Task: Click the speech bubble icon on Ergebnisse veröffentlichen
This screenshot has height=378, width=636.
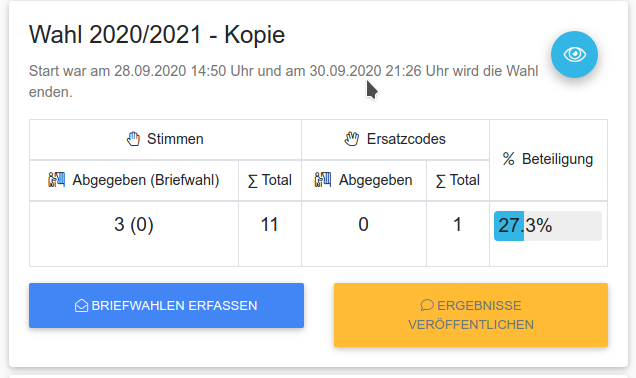Action: (427, 305)
